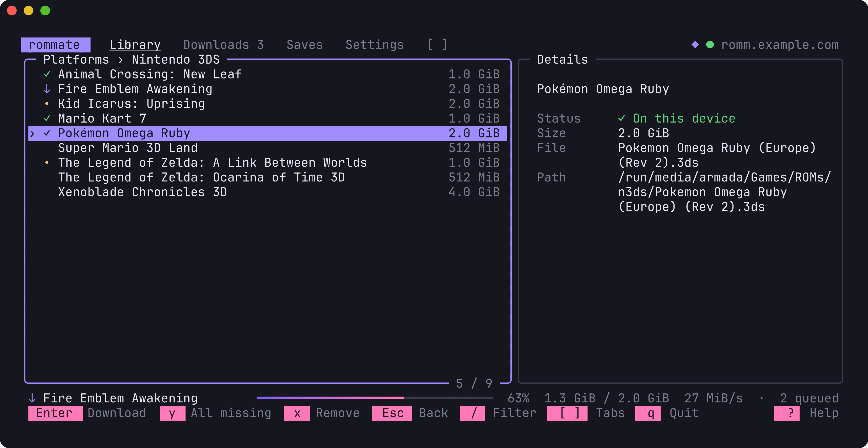This screenshot has width=868, height=448.
Task: Click the 27 MiB/s speed readout
Action: tap(713, 398)
